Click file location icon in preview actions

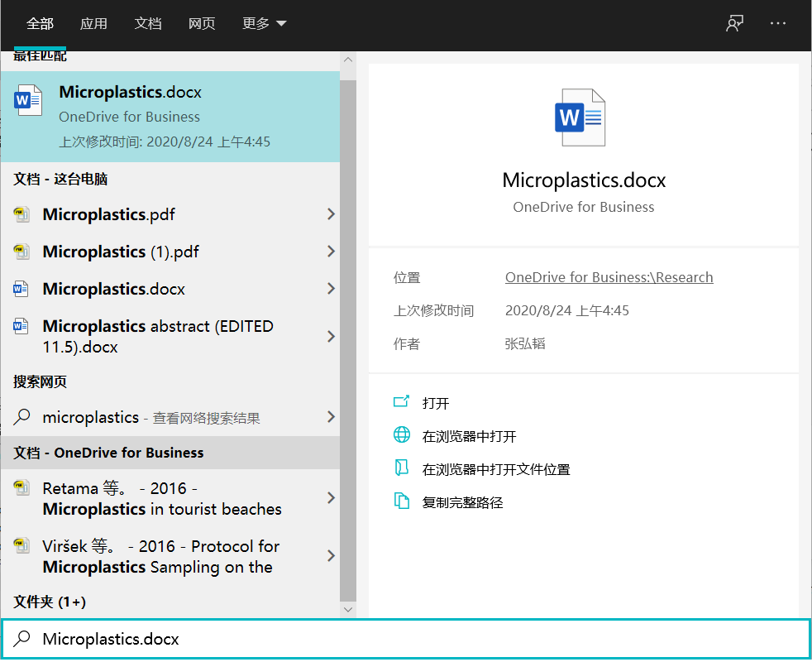[402, 468]
